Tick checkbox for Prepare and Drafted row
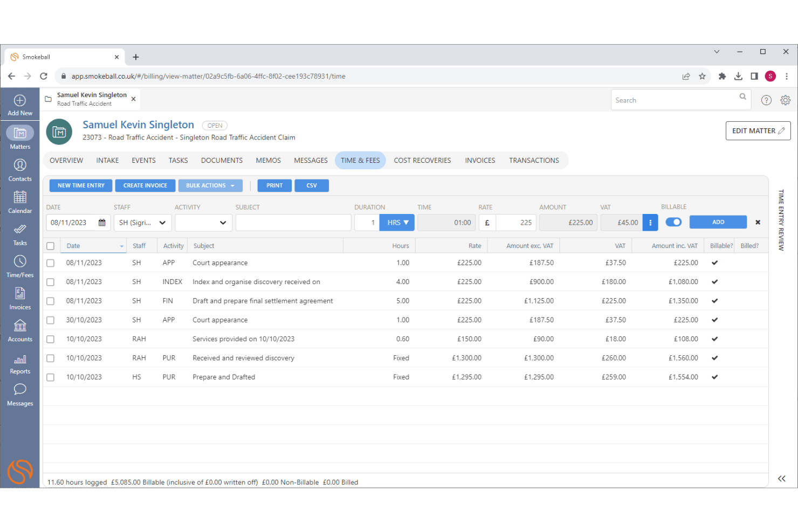 (x=51, y=377)
